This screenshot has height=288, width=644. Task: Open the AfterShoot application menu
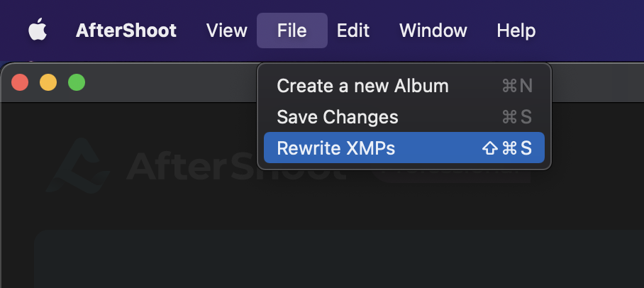[126, 31]
